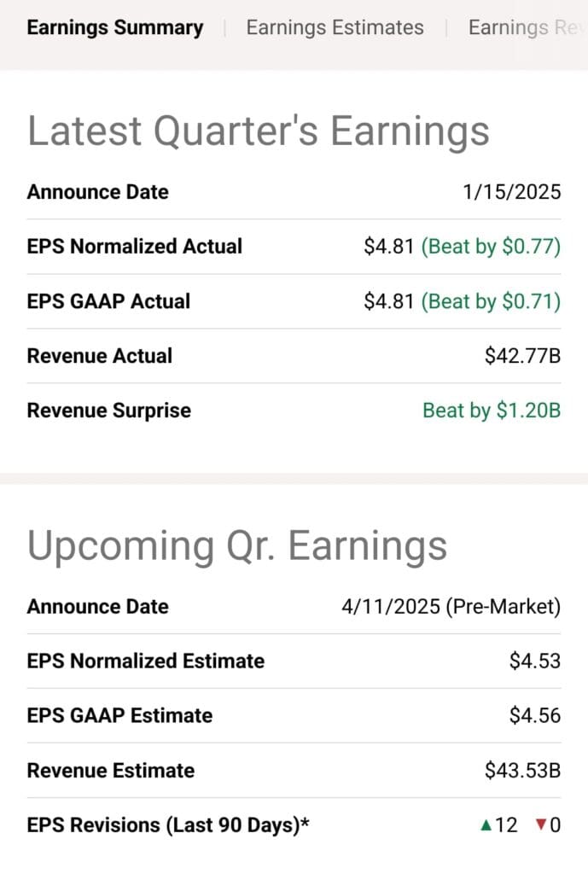Click the EPS Normalized Actual row label
Viewport: 588px width, 874px height.
[134, 246]
